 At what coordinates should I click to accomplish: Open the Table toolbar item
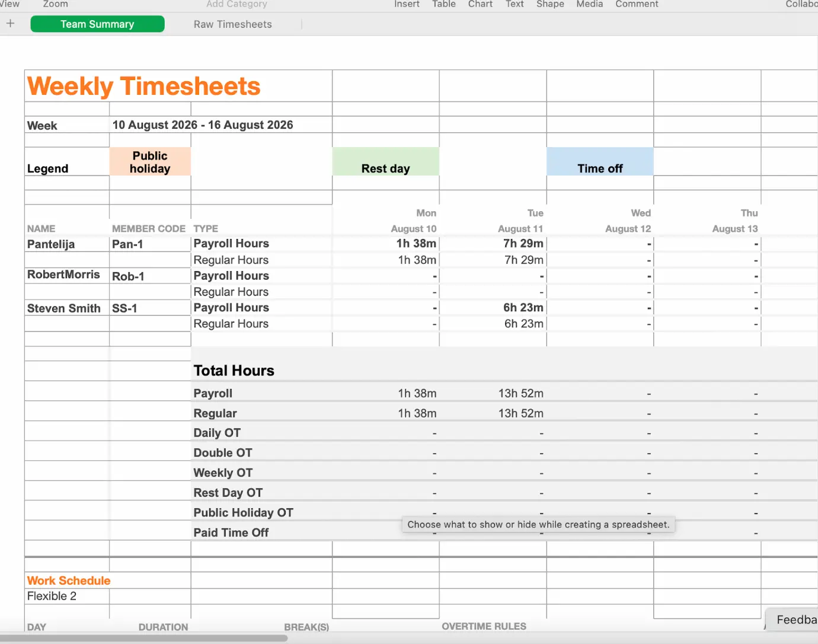pos(443,4)
